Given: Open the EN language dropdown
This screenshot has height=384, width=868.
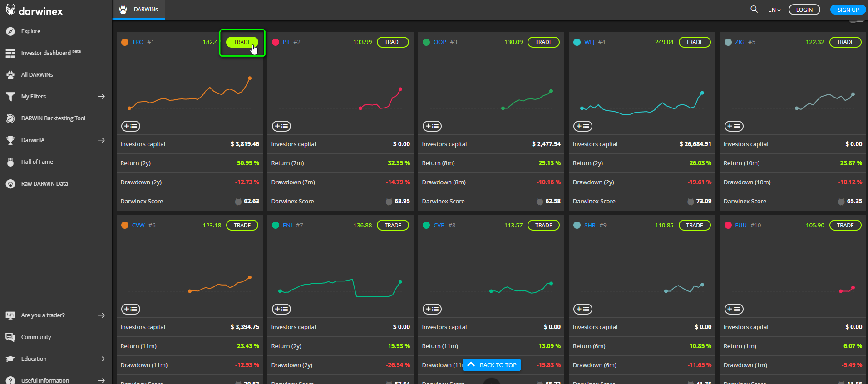Looking at the screenshot, I should (x=774, y=10).
